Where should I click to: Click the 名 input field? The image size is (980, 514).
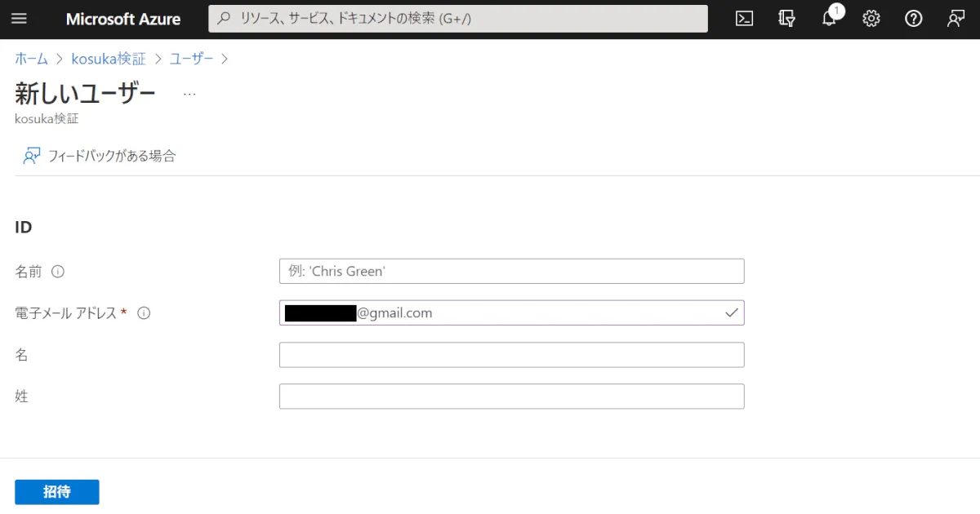[x=512, y=355]
